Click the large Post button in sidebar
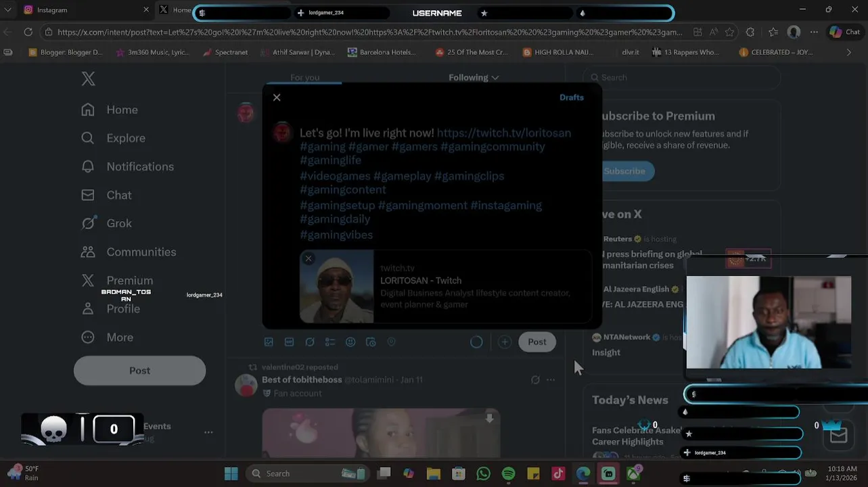 click(x=139, y=371)
